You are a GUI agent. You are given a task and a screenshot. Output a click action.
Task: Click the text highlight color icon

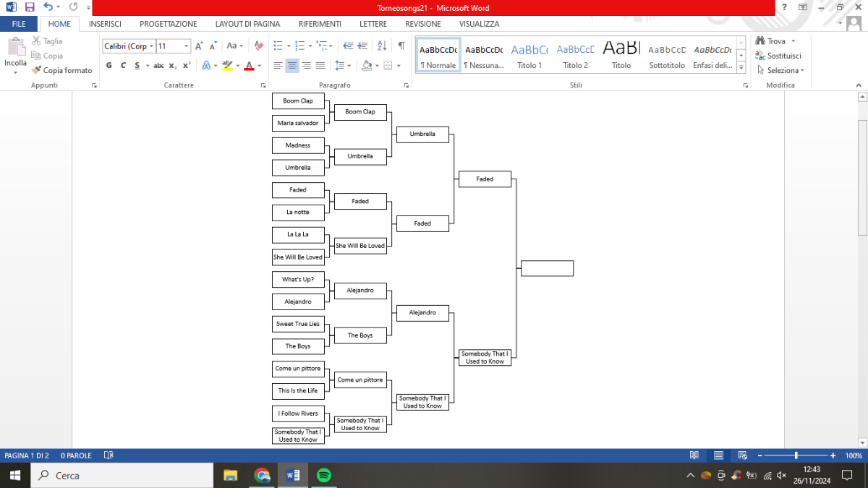pyautogui.click(x=227, y=65)
